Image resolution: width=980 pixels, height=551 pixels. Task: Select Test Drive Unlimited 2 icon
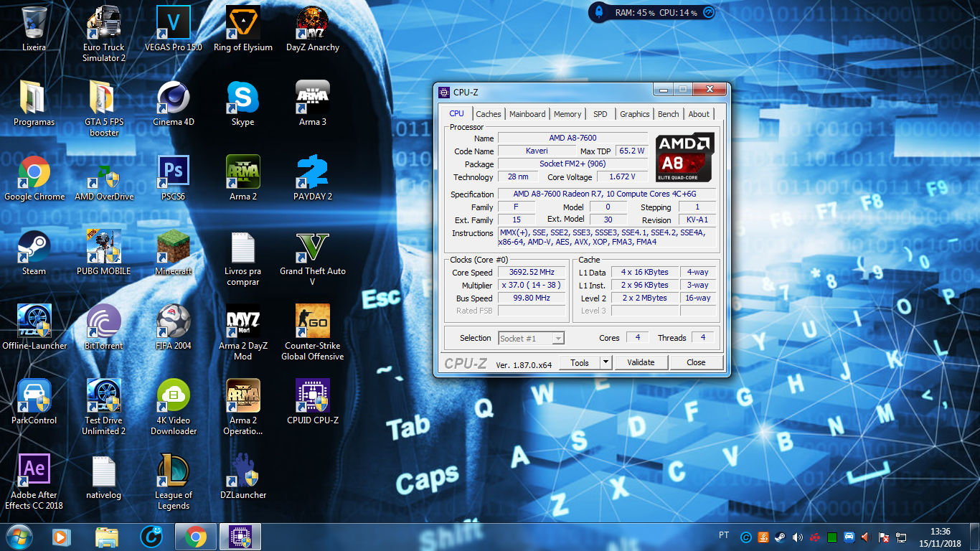104,407
